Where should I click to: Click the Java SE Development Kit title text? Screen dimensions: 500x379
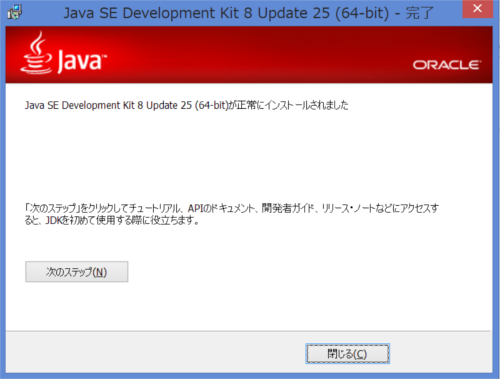(226, 13)
